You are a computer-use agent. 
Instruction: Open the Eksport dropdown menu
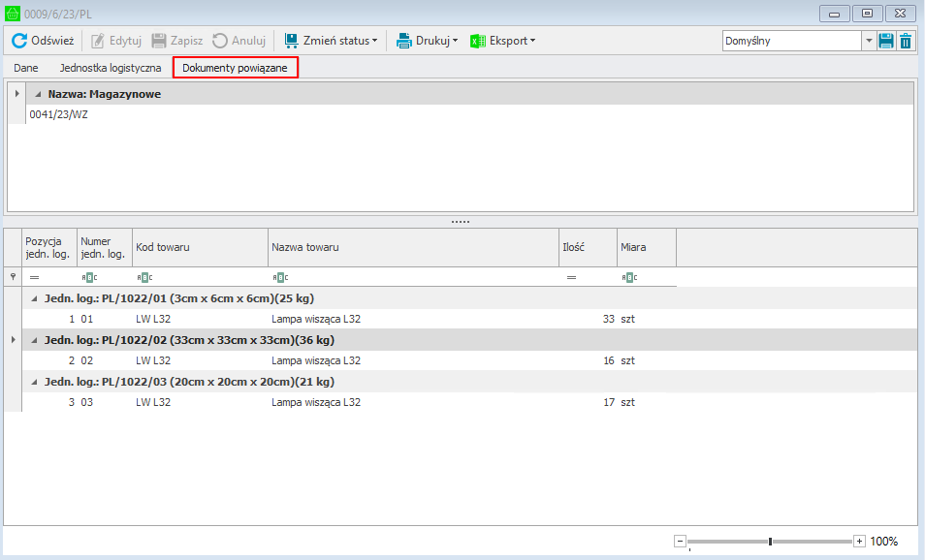pos(503,41)
